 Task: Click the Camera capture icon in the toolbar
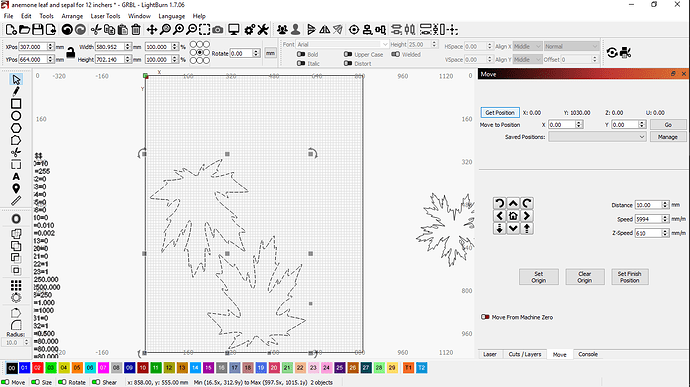click(217, 30)
